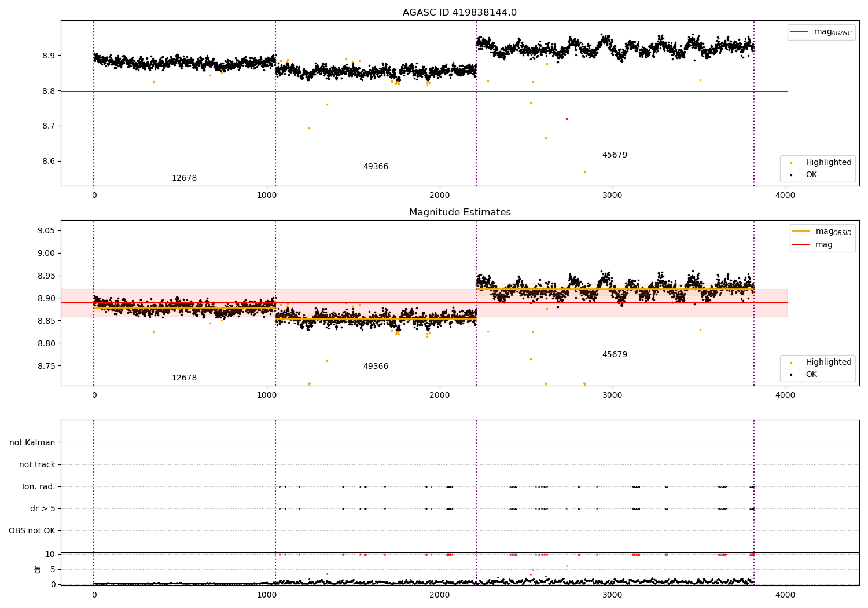Image resolution: width=868 pixels, height=608 pixels.
Task: Click the 4000 x-axis tick of the dr plot
Action: [x=785, y=595]
